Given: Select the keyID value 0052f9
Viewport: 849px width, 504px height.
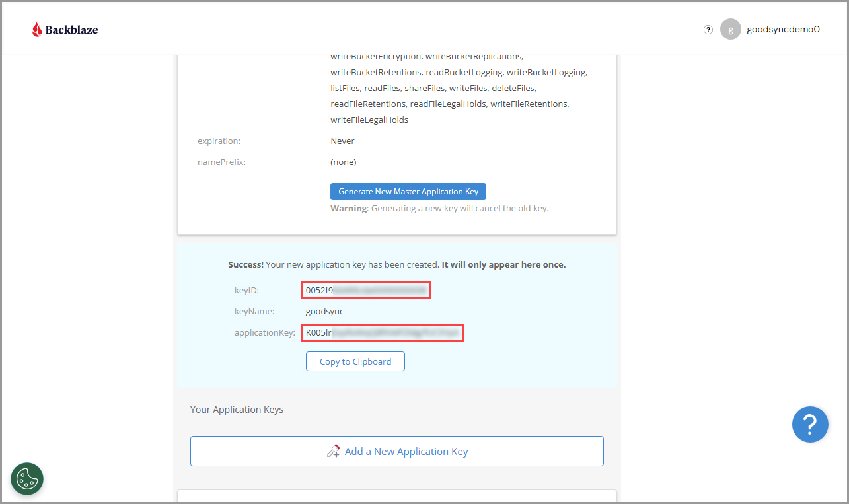Looking at the screenshot, I should [x=367, y=290].
